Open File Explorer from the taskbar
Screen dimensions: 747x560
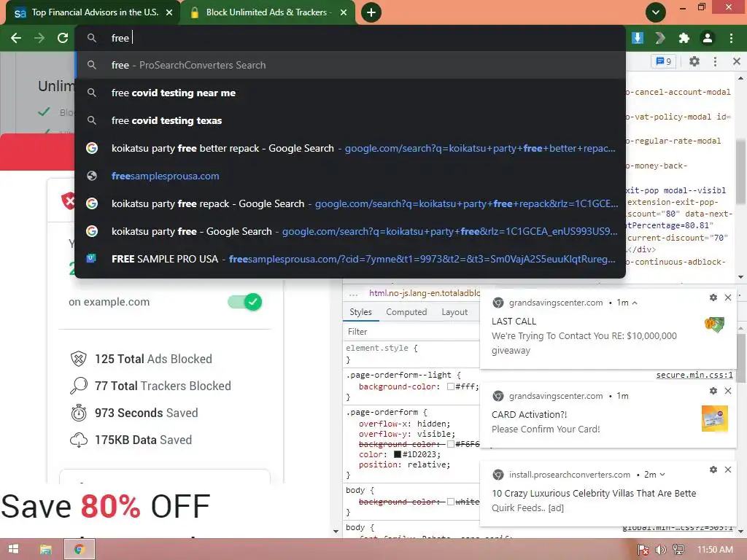click(46, 549)
